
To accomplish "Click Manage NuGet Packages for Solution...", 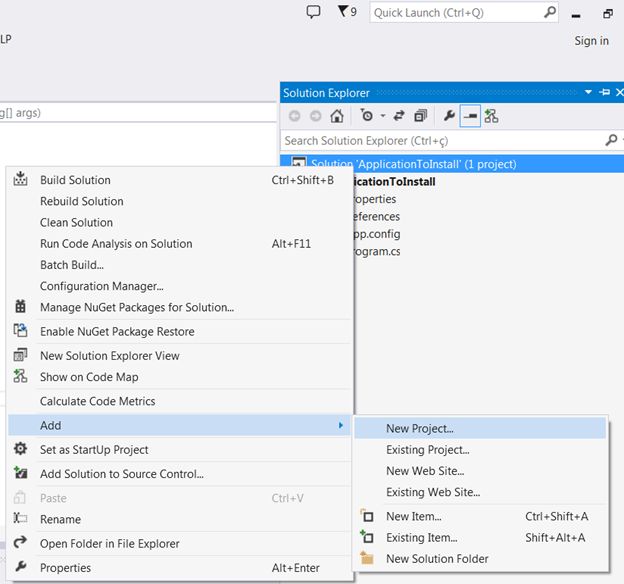I will coord(136,307).
